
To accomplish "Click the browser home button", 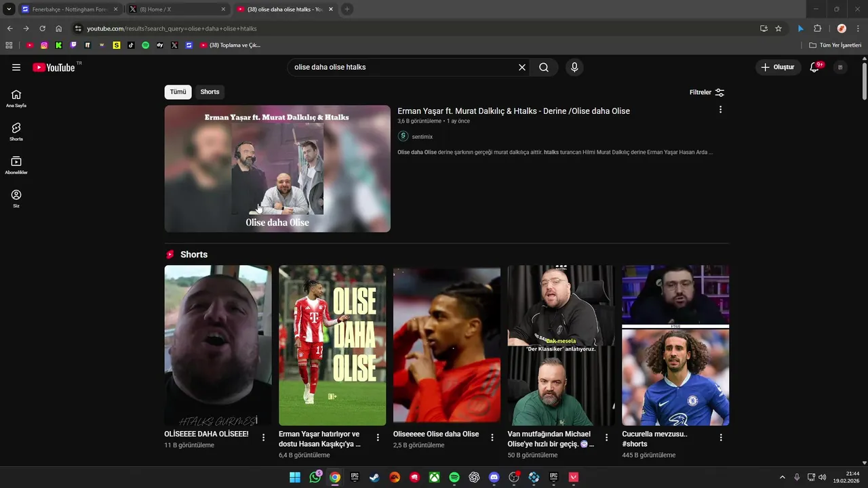I will coord(58,28).
